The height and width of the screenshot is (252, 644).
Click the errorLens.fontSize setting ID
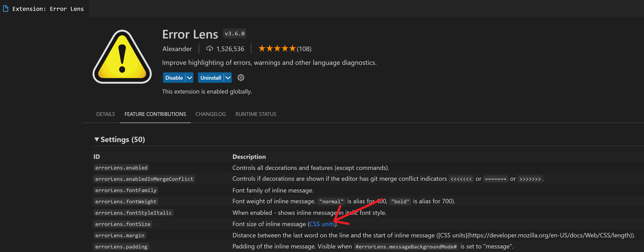[123, 224]
